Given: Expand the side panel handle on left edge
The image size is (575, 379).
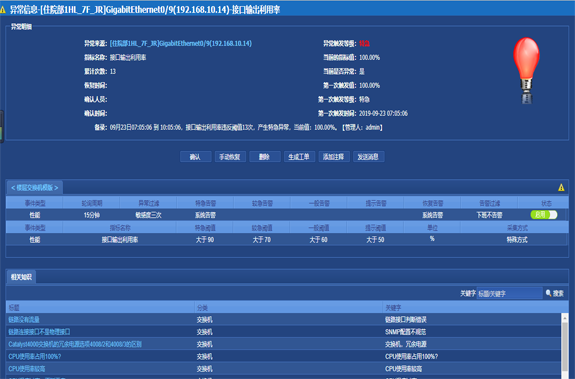Looking at the screenshot, I should tap(1, 126).
